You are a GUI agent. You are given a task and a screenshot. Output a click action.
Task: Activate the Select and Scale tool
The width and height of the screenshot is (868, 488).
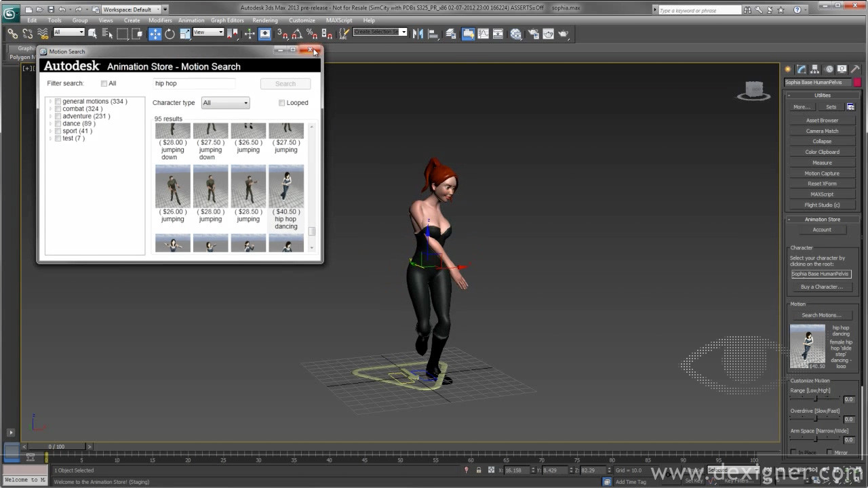pos(184,33)
